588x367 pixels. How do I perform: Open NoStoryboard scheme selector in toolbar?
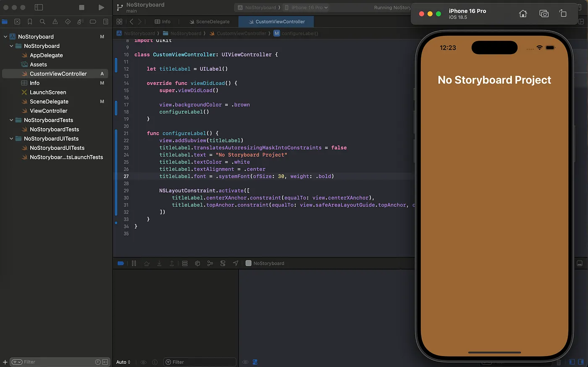tap(257, 8)
